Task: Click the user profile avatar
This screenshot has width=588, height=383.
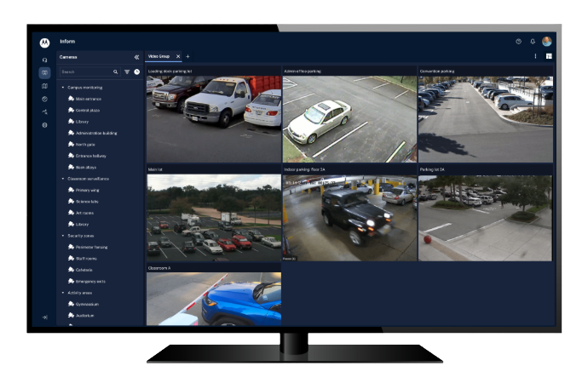Action: (546, 42)
